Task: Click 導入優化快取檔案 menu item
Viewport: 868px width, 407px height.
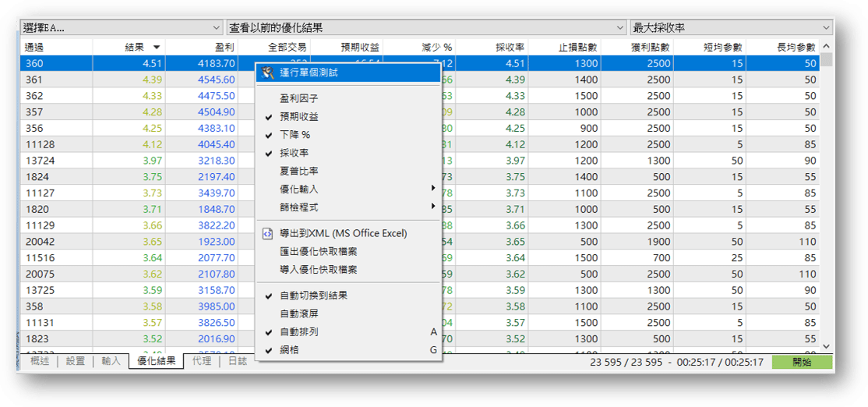Action: click(x=348, y=270)
